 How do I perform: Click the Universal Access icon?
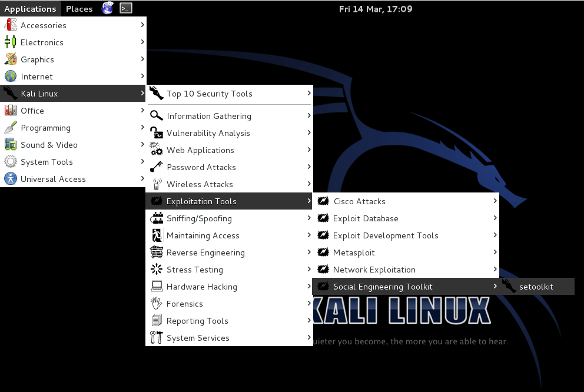point(11,179)
